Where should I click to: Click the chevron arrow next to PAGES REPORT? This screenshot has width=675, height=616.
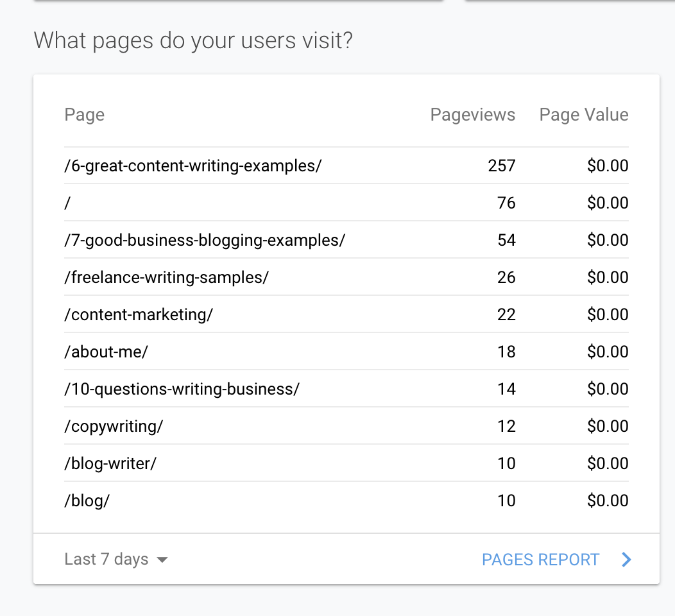tap(626, 560)
